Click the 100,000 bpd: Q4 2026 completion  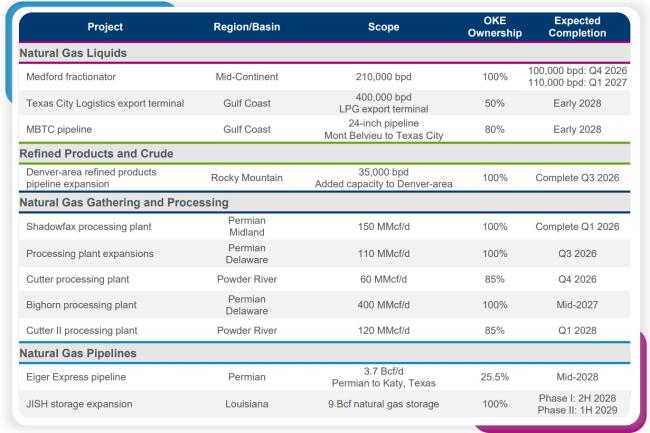[x=577, y=70]
